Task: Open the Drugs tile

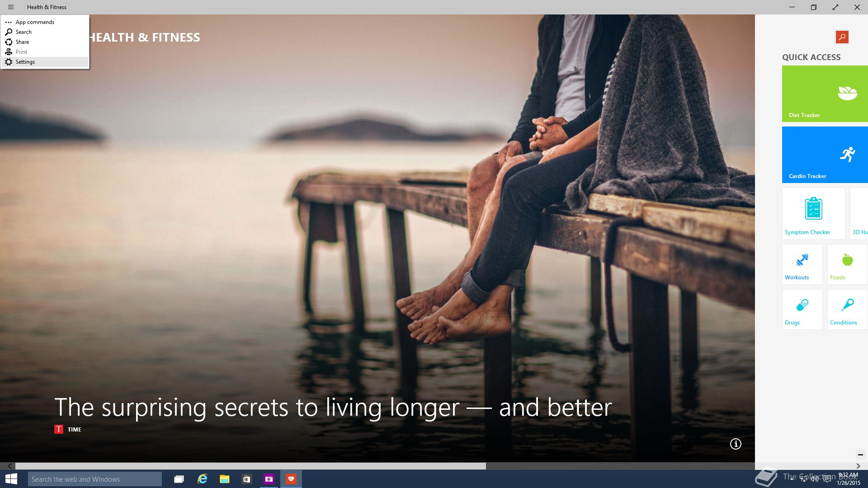Action: click(802, 310)
